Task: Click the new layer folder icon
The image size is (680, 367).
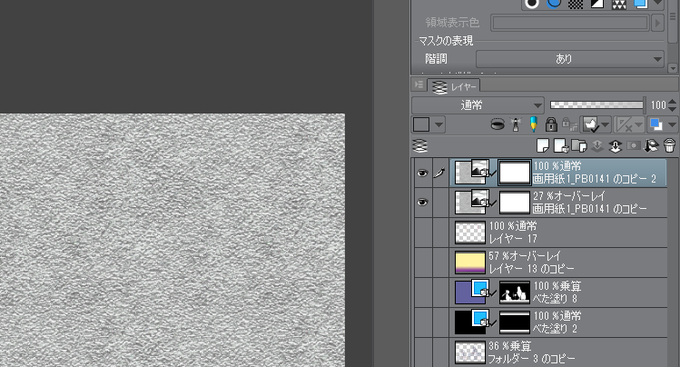Action: pos(579,146)
